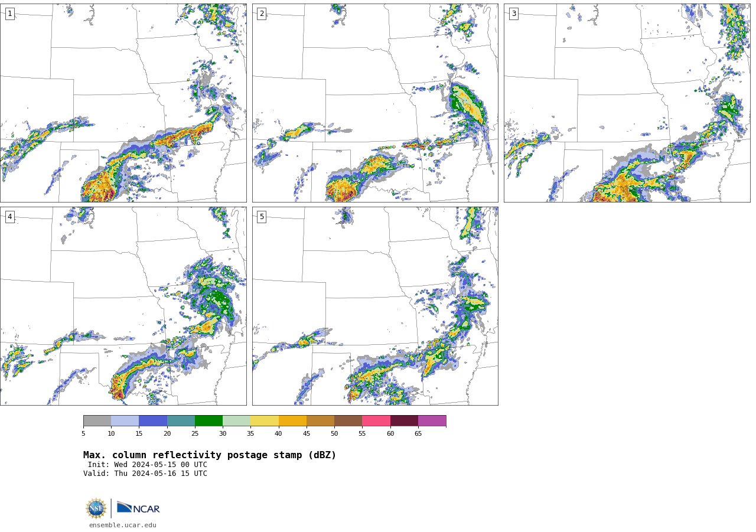Select the pink 55-60 dBZ swatch
756x532 pixels.
(x=376, y=420)
